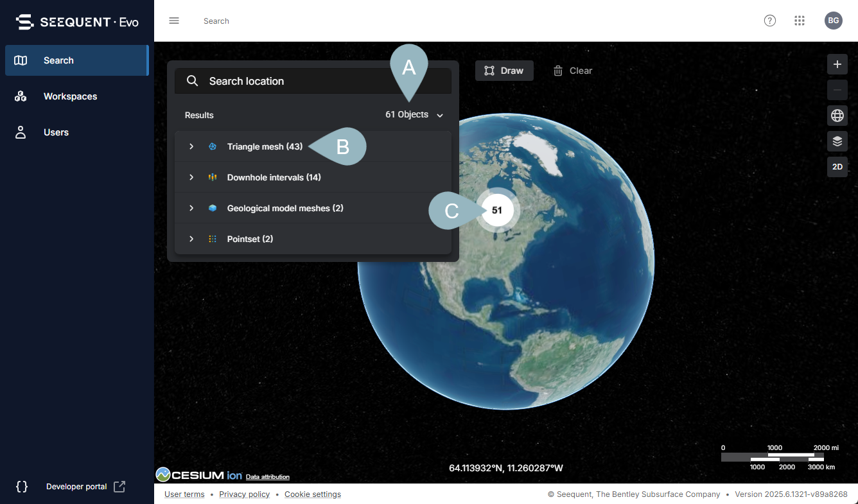Image resolution: width=858 pixels, height=504 pixels.
Task: Click the Clear trash button
Action: [x=573, y=71]
